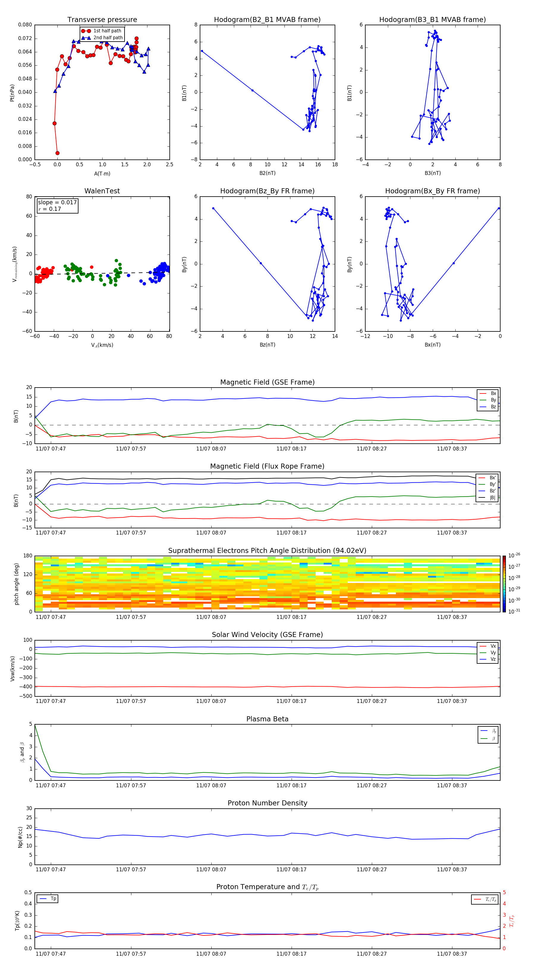Click the 'Bz(nT)' axis label
This screenshot has width=535, height=980.
(267, 345)
